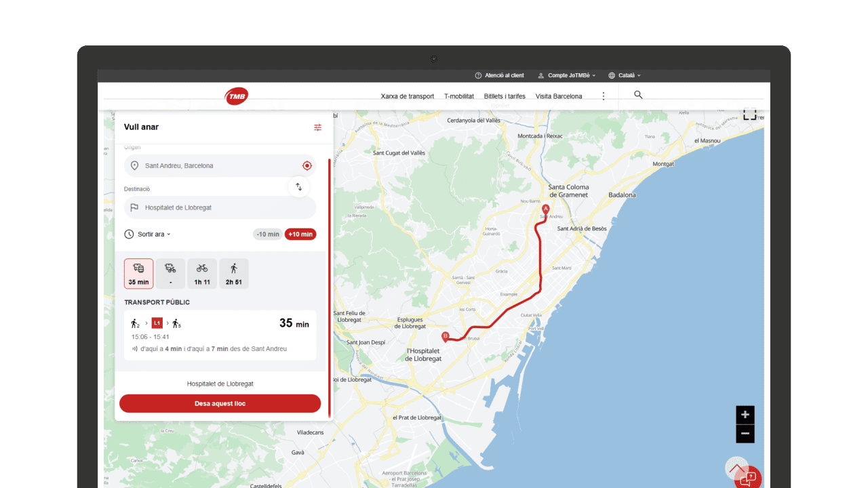Screen dimensions: 868x488
Task: Expand Compte JoTMBé account menu
Action: click(567, 75)
